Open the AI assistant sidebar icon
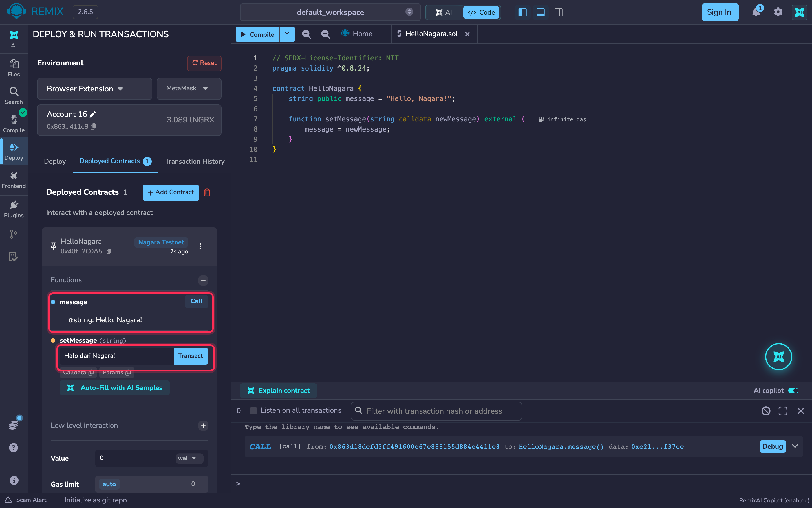This screenshot has height=508, width=812. [x=14, y=39]
